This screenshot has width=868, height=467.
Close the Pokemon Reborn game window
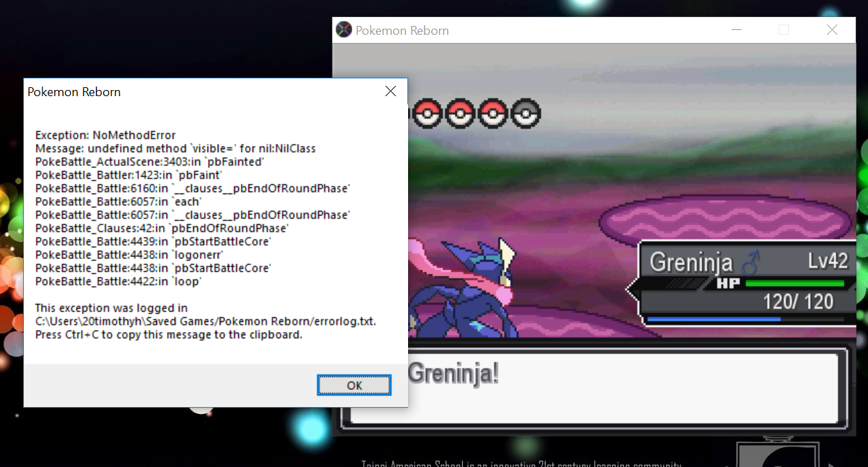[832, 30]
